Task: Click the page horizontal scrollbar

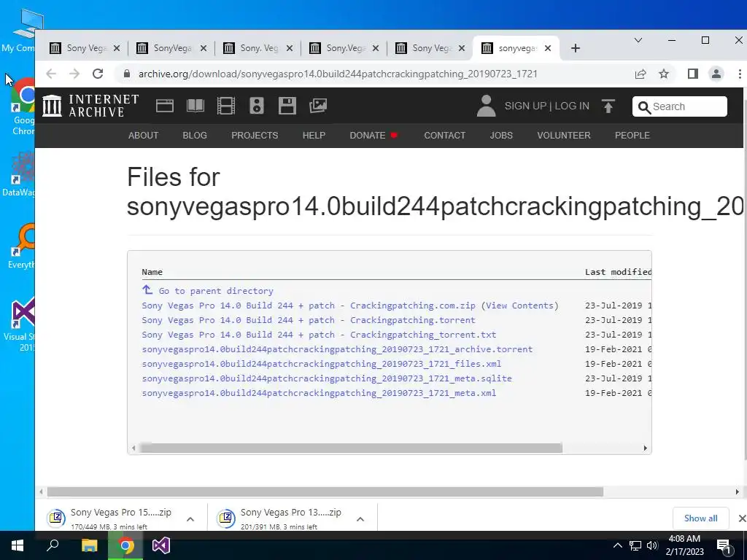Action: (325, 491)
